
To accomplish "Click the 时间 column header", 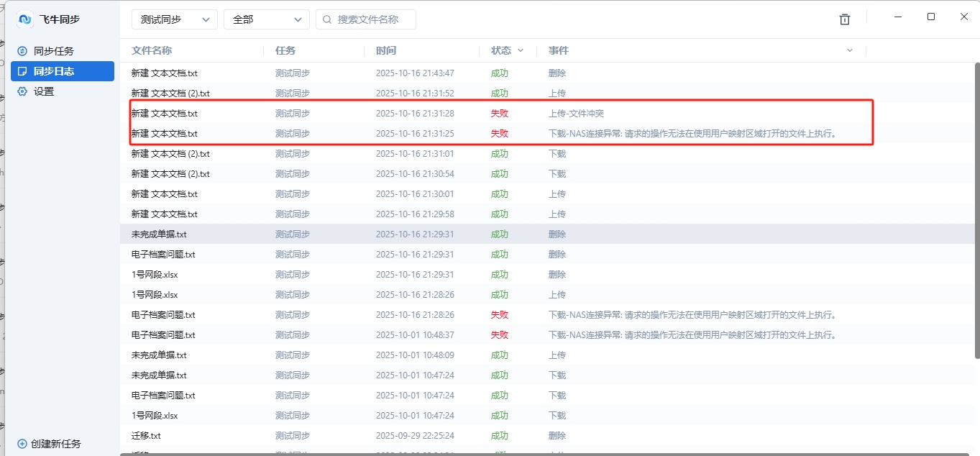I will tap(387, 50).
